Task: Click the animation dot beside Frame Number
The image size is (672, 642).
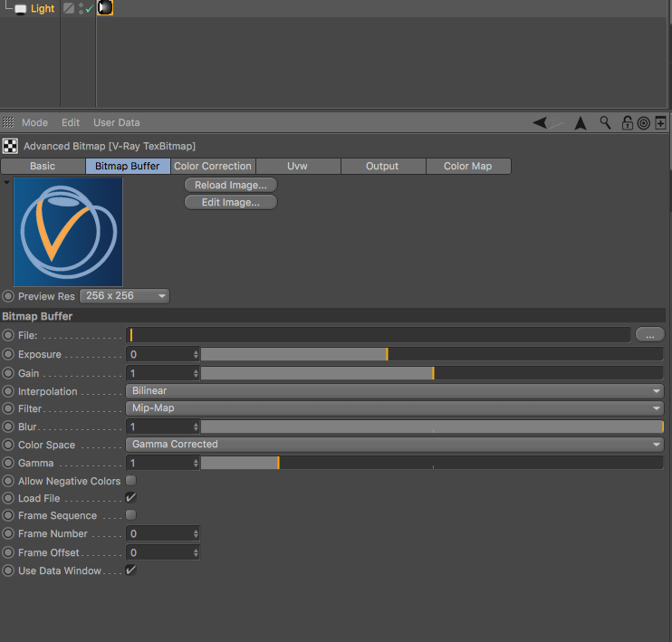Action: 8,533
